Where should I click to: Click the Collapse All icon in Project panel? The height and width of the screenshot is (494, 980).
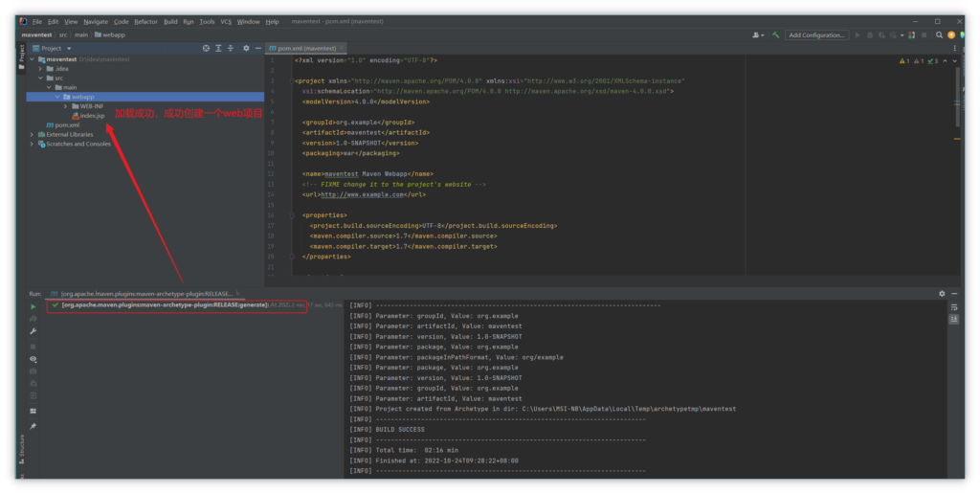[x=230, y=48]
